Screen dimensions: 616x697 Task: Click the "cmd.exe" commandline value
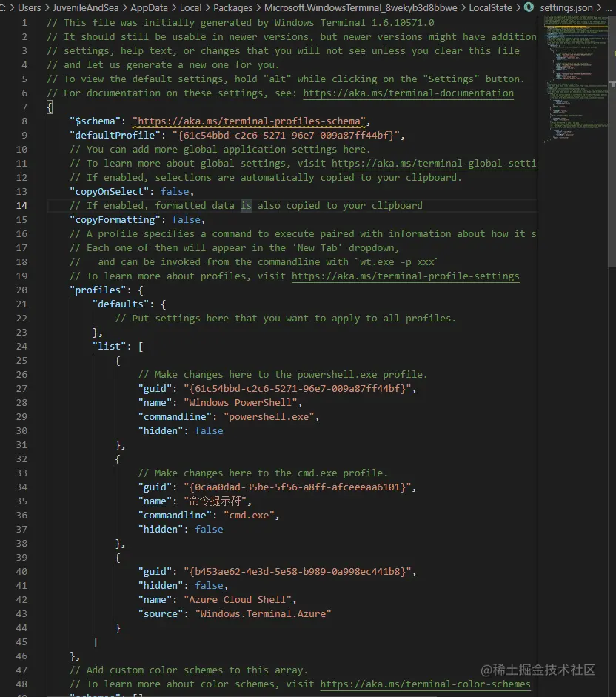click(x=249, y=516)
